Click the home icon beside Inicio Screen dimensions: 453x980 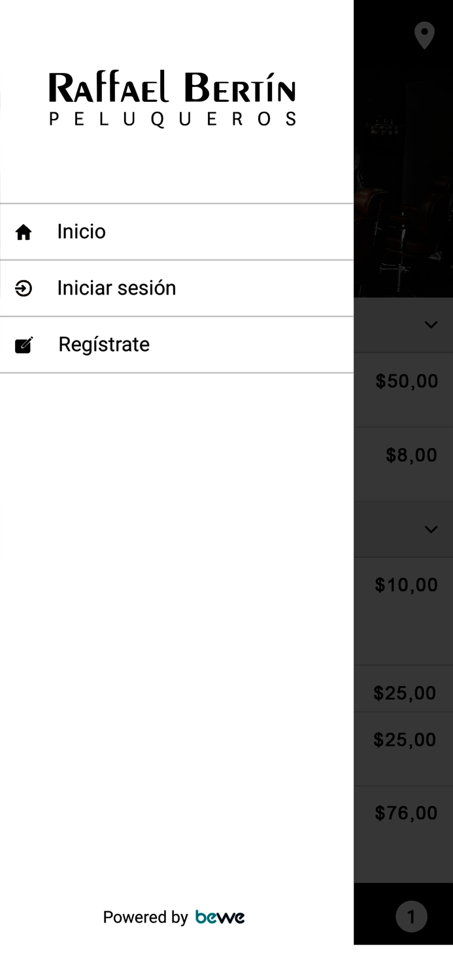click(24, 232)
